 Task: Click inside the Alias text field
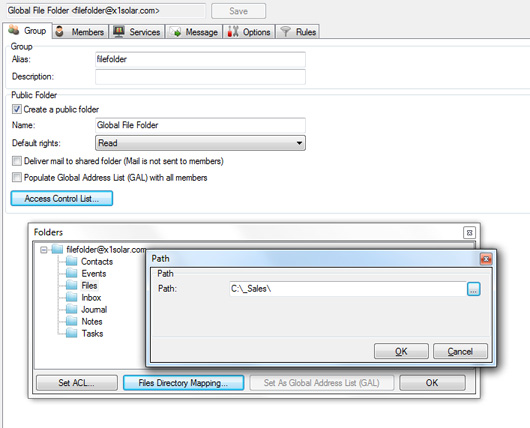tap(200, 59)
